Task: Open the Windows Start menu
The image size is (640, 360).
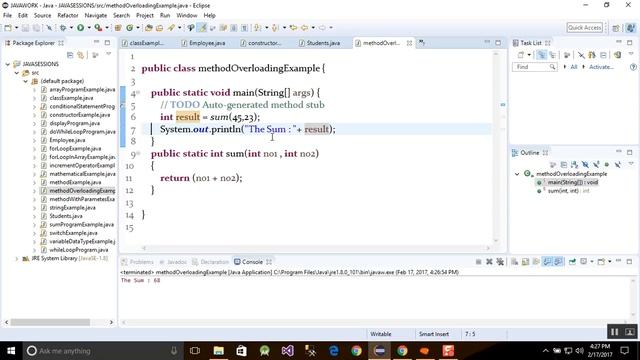Action: pos(11,351)
